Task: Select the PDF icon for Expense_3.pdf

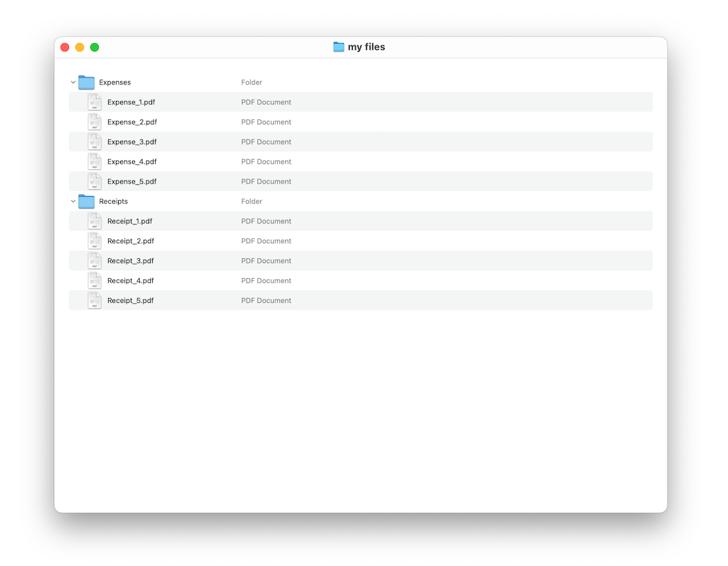Action: tap(95, 141)
